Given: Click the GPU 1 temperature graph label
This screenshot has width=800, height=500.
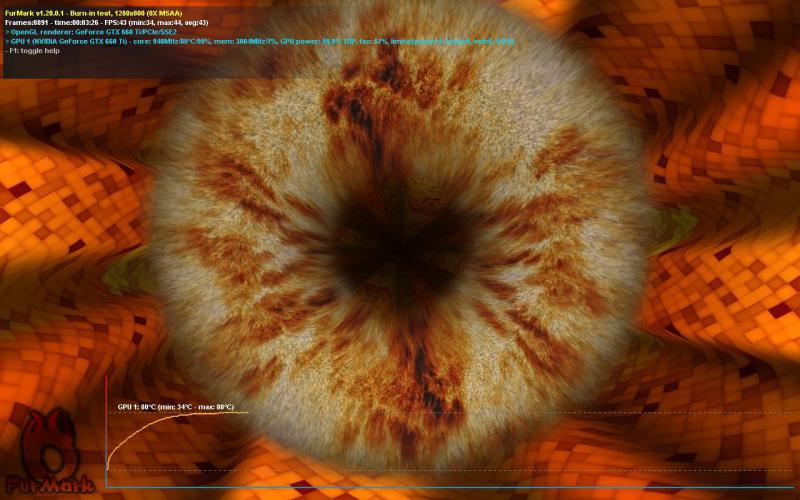Looking at the screenshot, I should pyautogui.click(x=175, y=407).
